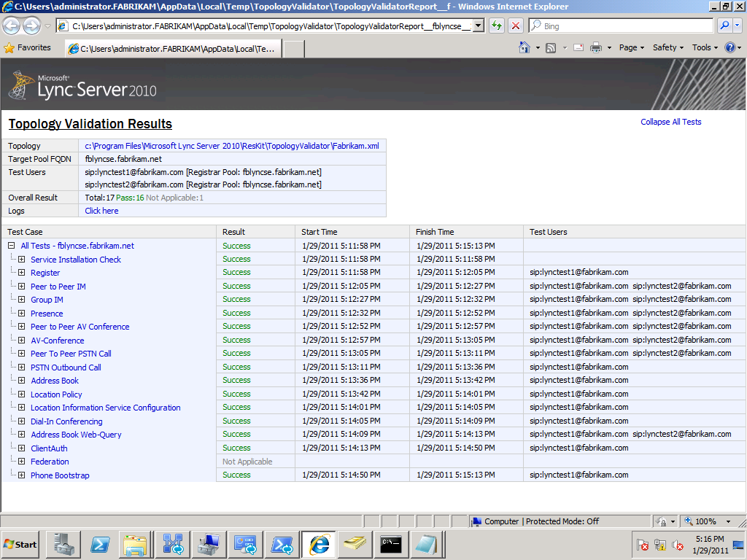Image resolution: width=747 pixels, height=560 pixels.
Task: Expand the AV-Conference test node
Action: [x=21, y=340]
